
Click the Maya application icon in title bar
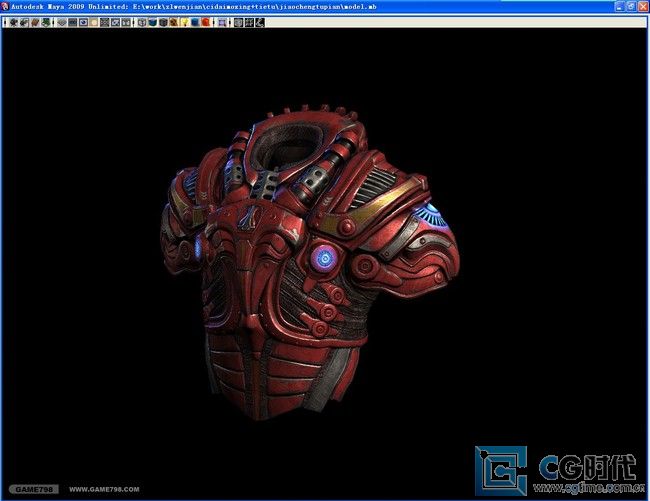click(5, 6)
